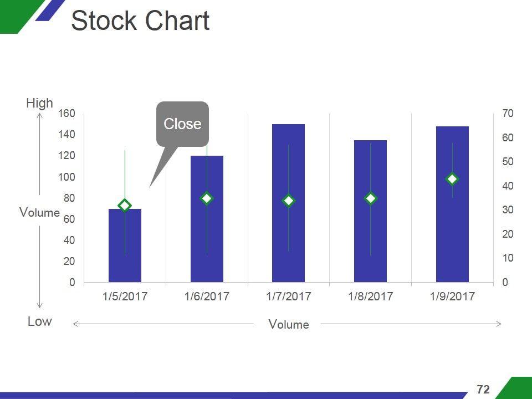Screen dimensions: 532x399
Task: Click the diamond marker above 1/8/2017
Action: click(371, 198)
